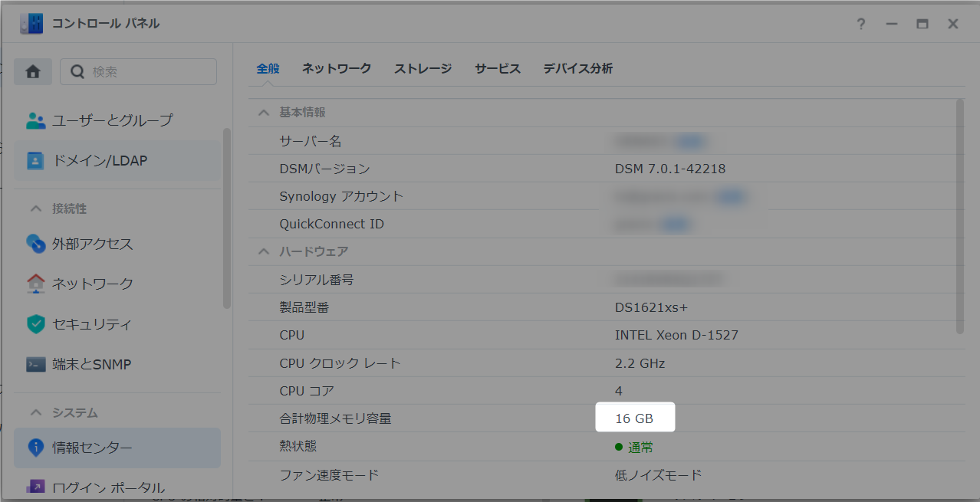Click the ファン速度モード label

[329, 475]
